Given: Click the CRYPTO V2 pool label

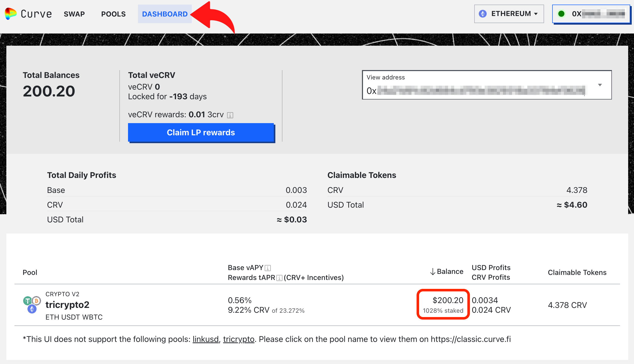Looking at the screenshot, I should [62, 294].
